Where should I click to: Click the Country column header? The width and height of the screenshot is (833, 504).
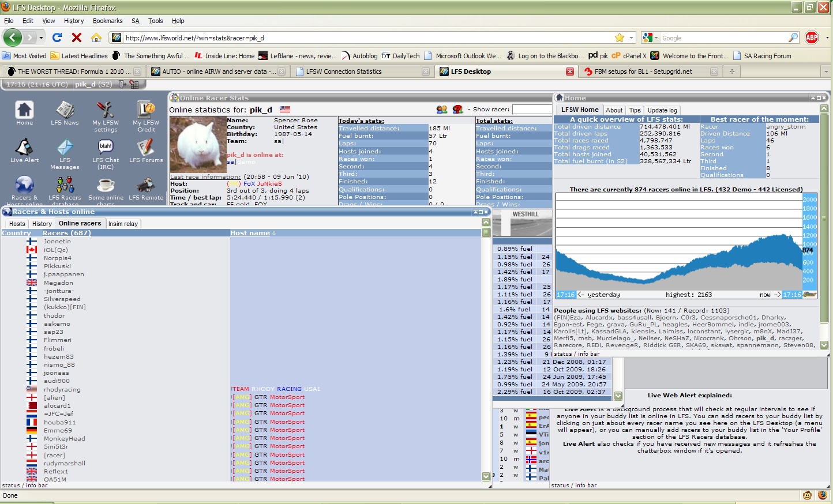(x=16, y=233)
